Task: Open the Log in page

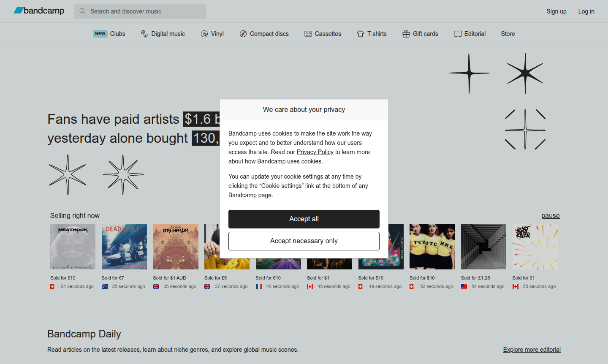Action: tap(586, 11)
